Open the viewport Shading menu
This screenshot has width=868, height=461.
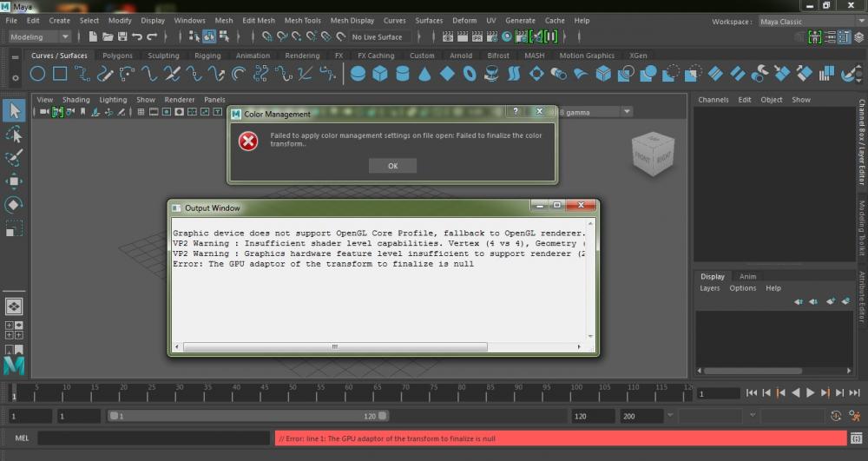coord(76,100)
